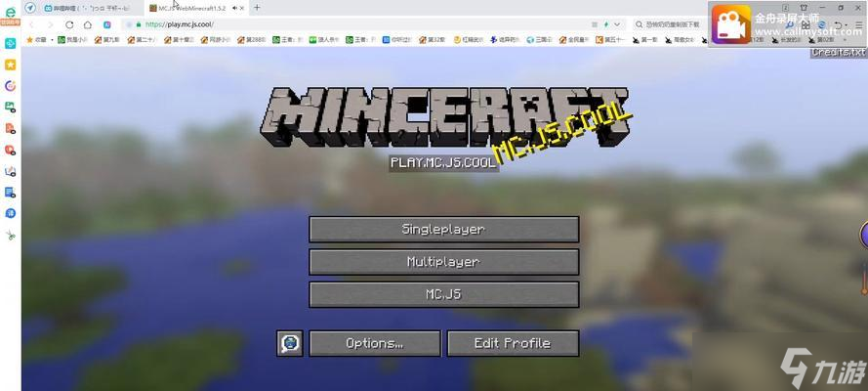The height and width of the screenshot is (391, 868).
Task: Click the undo closed tab icon
Action: (x=840, y=24)
